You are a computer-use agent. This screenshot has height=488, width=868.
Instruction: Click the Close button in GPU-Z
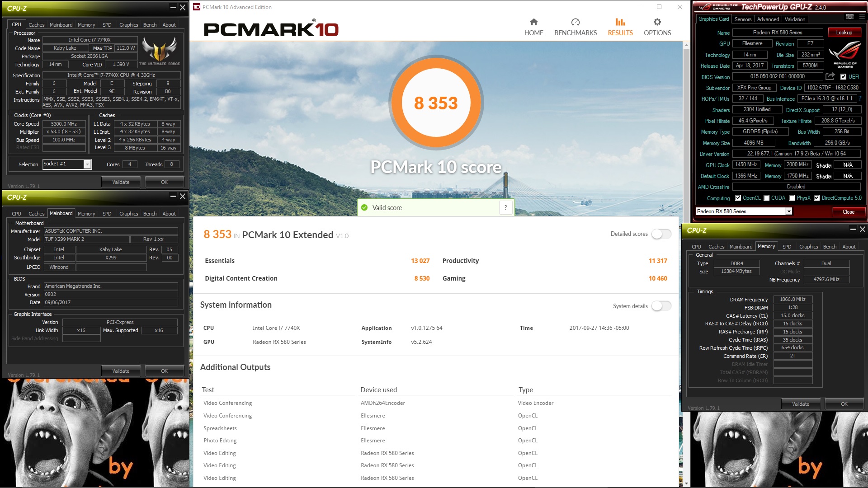point(849,212)
